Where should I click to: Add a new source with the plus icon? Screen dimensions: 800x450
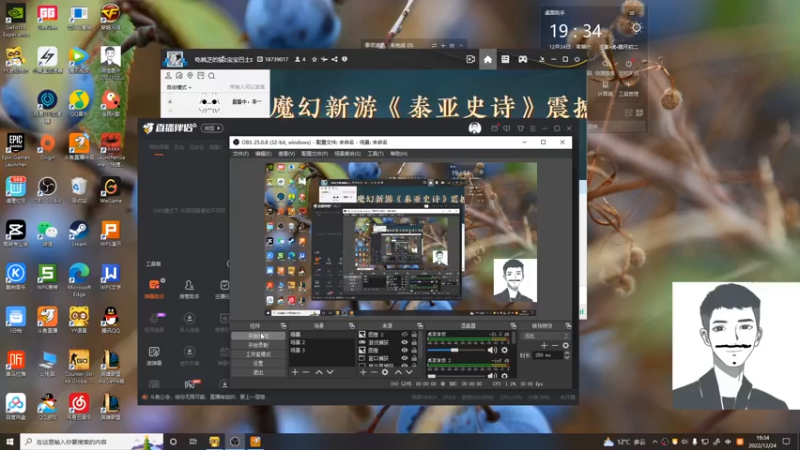click(x=363, y=372)
